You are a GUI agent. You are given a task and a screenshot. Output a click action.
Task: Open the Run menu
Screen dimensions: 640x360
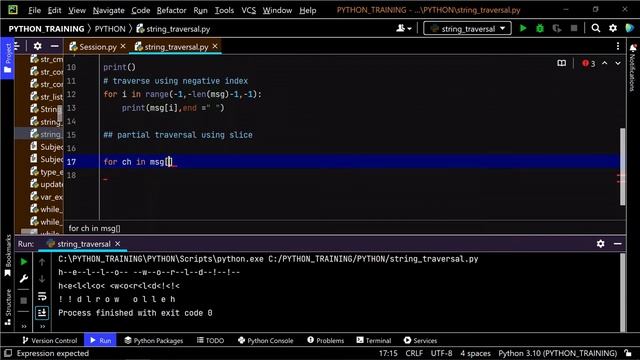[x=200, y=10]
